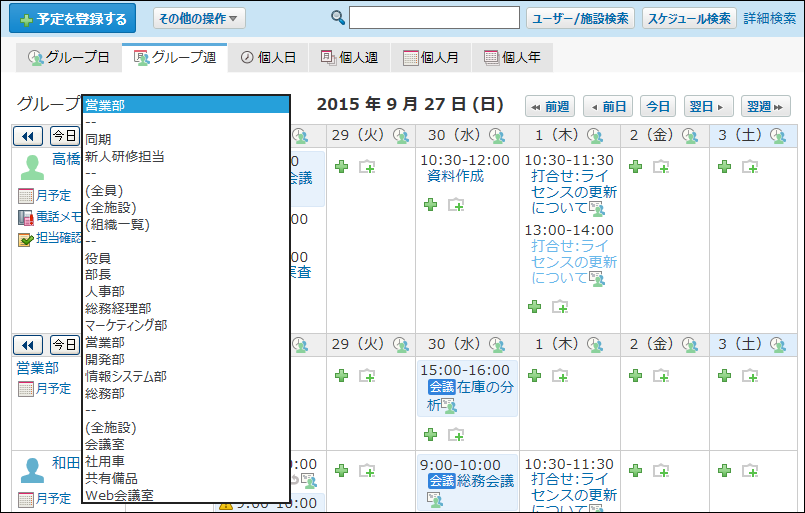The height and width of the screenshot is (513, 805).
Task: Go to previous week with 前週
Action: click(x=550, y=106)
